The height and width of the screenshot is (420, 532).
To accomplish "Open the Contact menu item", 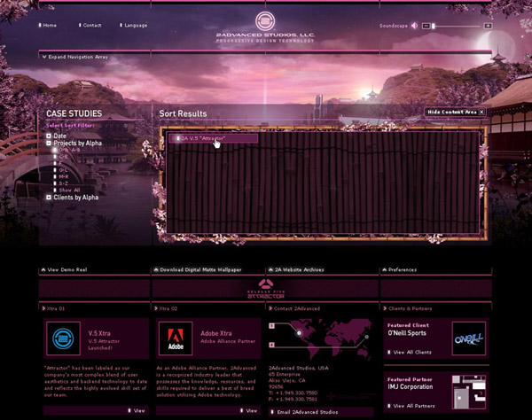I will [x=90, y=25].
